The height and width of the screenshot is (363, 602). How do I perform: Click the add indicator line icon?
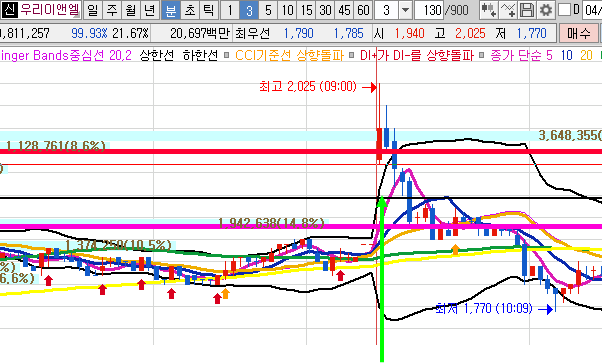pos(508,10)
